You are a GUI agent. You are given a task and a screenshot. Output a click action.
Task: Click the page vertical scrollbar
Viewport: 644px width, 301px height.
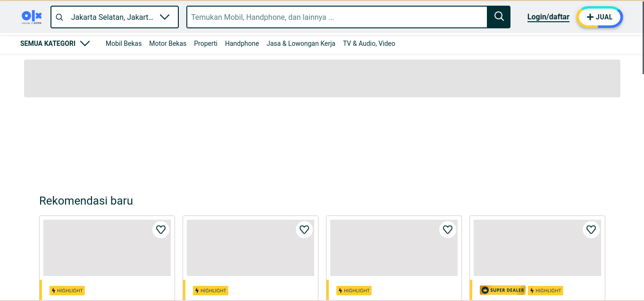(x=642, y=38)
